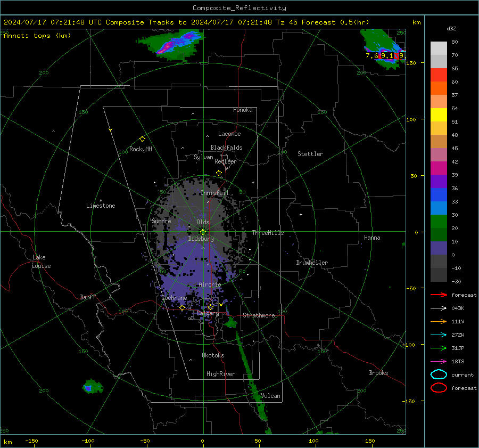
Task: Click the orange 111V arrow in legend
Action: [439, 321]
